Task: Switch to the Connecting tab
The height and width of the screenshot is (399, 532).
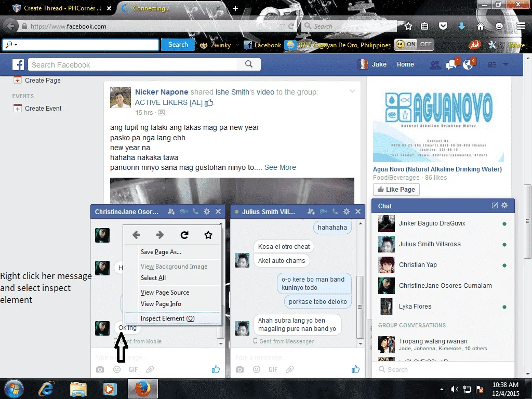Action: (151, 8)
